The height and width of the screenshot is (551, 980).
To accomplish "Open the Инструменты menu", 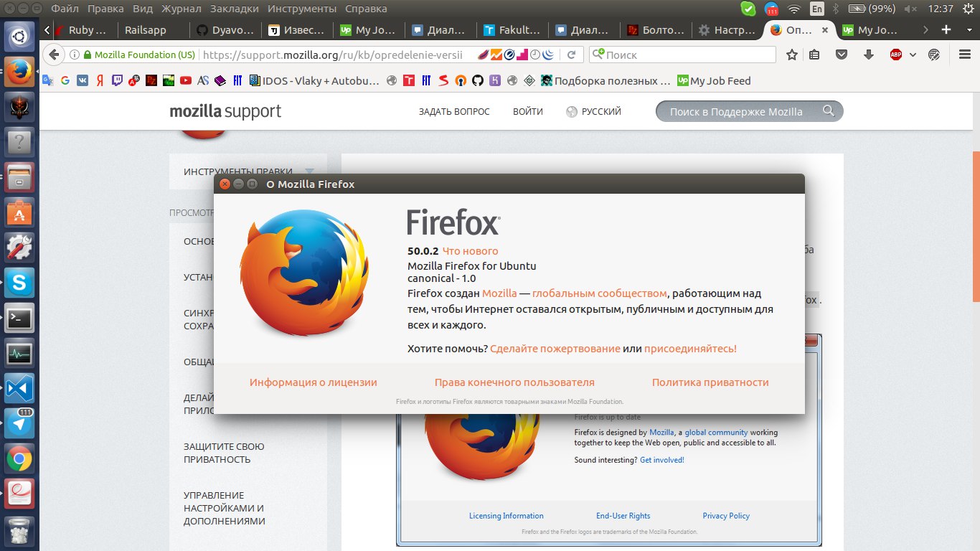I will pos(301,9).
